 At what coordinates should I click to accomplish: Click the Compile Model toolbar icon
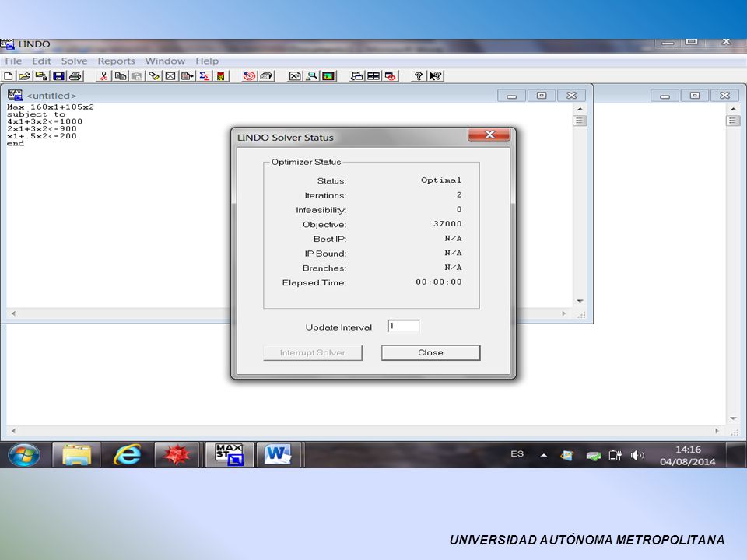266,76
